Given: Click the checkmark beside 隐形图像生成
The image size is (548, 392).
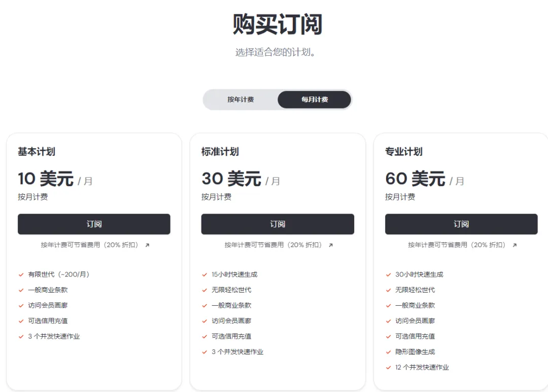Looking at the screenshot, I should click(x=389, y=351).
